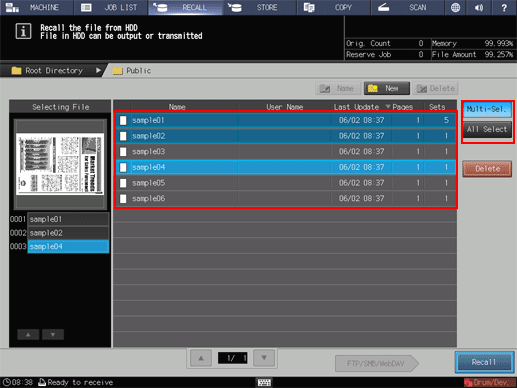
Task: Switch to the JOB LIST tab
Action: (x=111, y=7)
